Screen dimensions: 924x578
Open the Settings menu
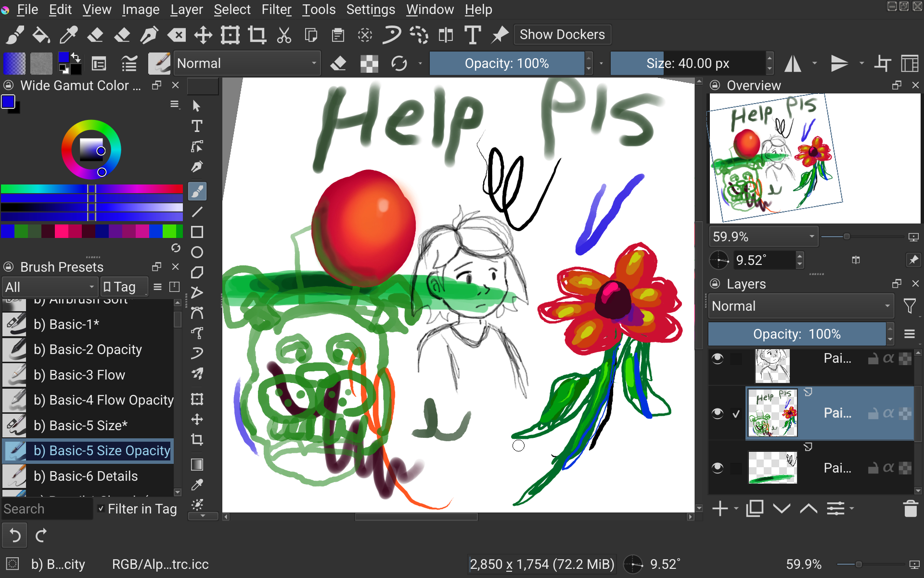pyautogui.click(x=370, y=10)
